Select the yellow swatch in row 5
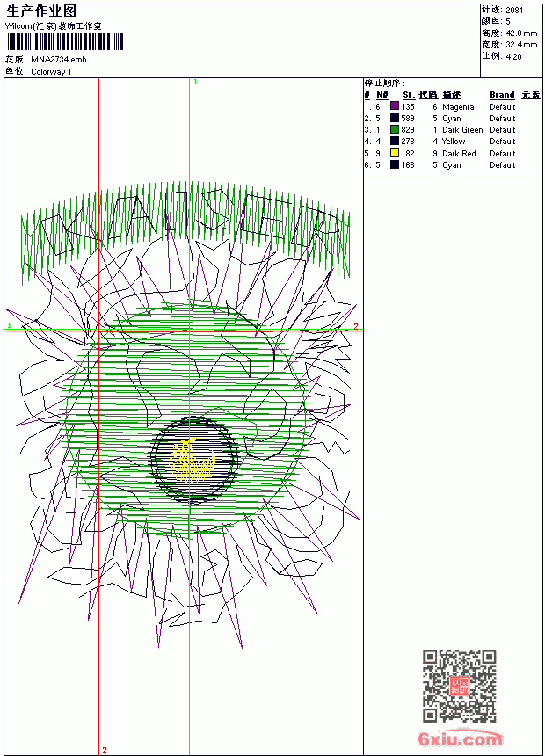The width and height of the screenshot is (545, 756). [x=395, y=153]
